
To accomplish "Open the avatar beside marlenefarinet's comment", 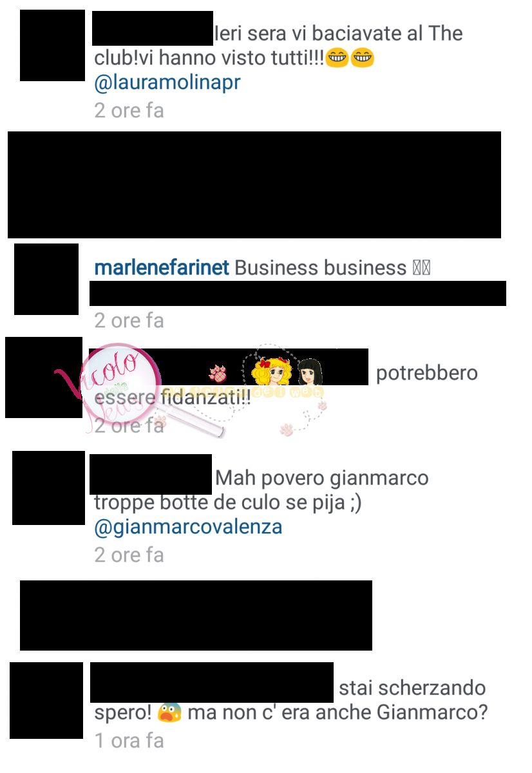I will click(46, 279).
